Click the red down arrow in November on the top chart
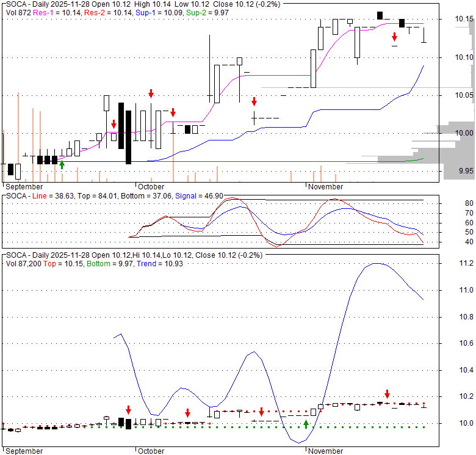The height and width of the screenshot is (455, 476). (395, 37)
